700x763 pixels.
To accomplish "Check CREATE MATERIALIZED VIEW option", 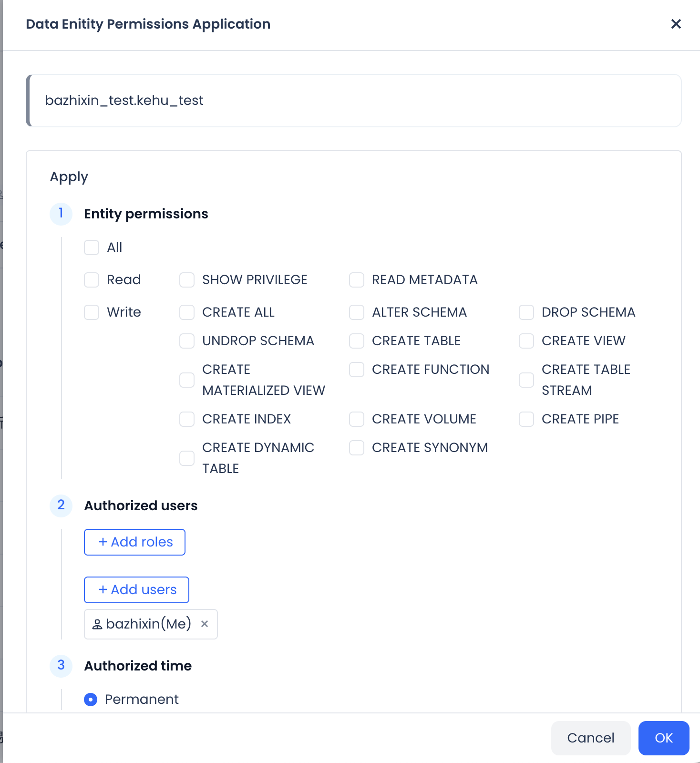I will click(x=187, y=380).
